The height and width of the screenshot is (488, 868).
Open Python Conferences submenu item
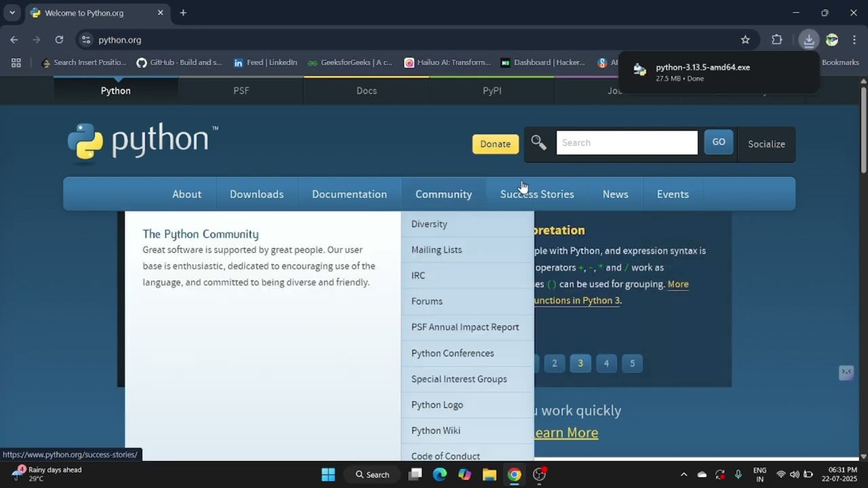point(467,353)
